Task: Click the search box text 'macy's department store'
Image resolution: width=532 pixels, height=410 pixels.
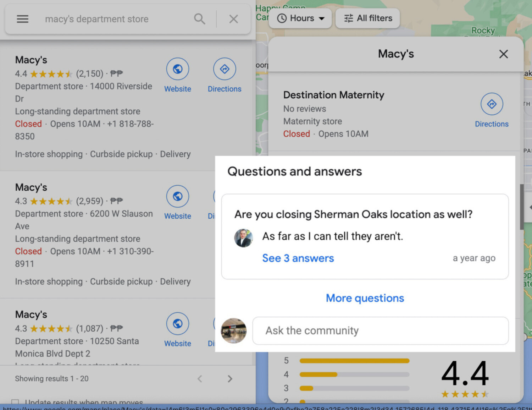Action: [x=96, y=19]
